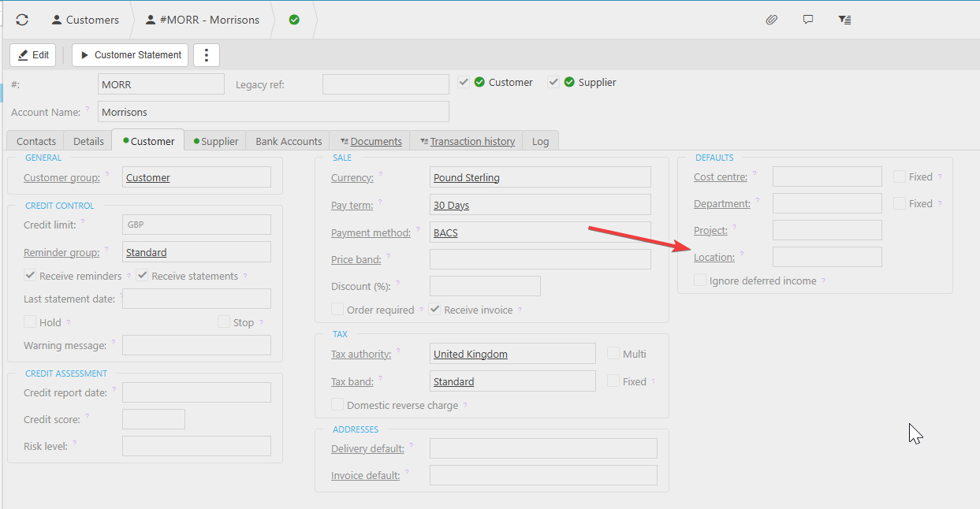The image size is (980, 509).
Task: Open Payment method field showing BACS
Action: 540,232
